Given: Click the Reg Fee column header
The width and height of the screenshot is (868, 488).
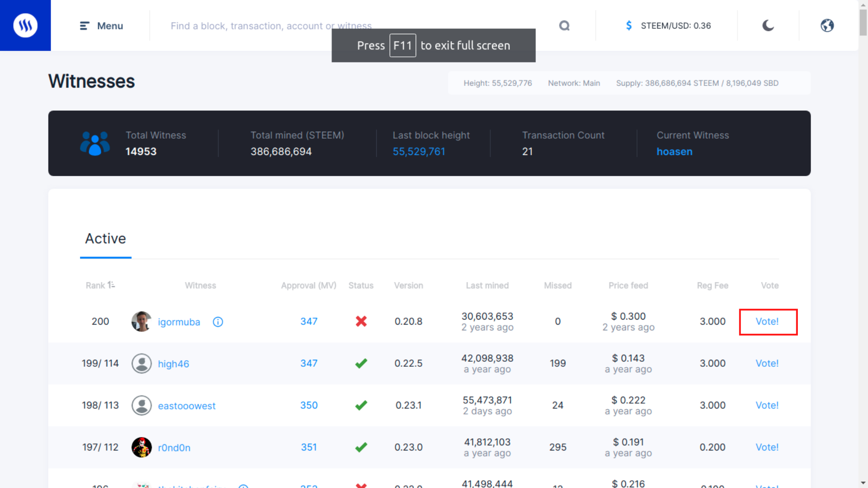Looking at the screenshot, I should click(712, 285).
